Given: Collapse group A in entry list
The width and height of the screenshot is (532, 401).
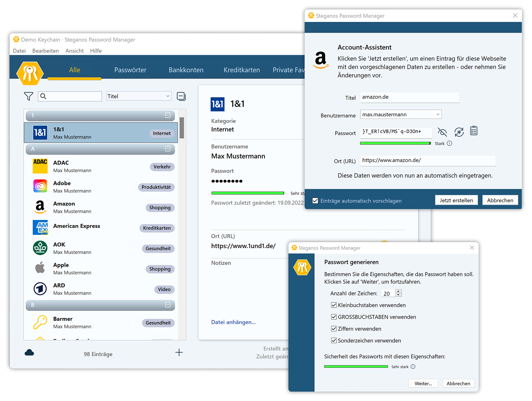Looking at the screenshot, I should click(168, 149).
